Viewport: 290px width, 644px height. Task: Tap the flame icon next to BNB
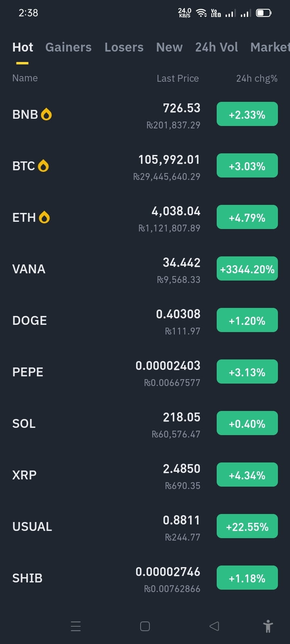point(46,115)
